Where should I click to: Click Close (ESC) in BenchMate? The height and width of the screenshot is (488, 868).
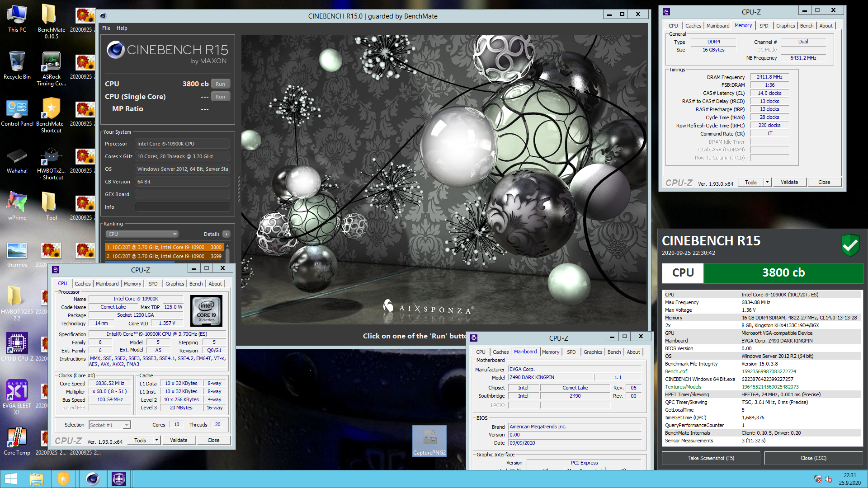[x=813, y=458]
